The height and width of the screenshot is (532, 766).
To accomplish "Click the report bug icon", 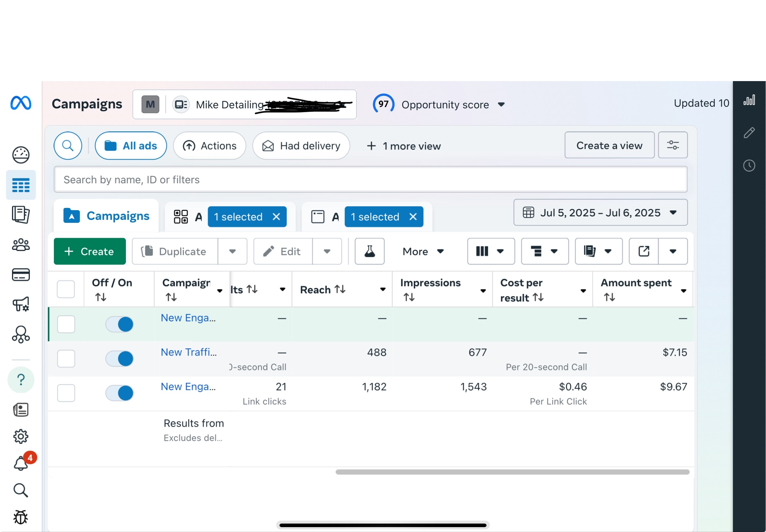I will pos(21,517).
